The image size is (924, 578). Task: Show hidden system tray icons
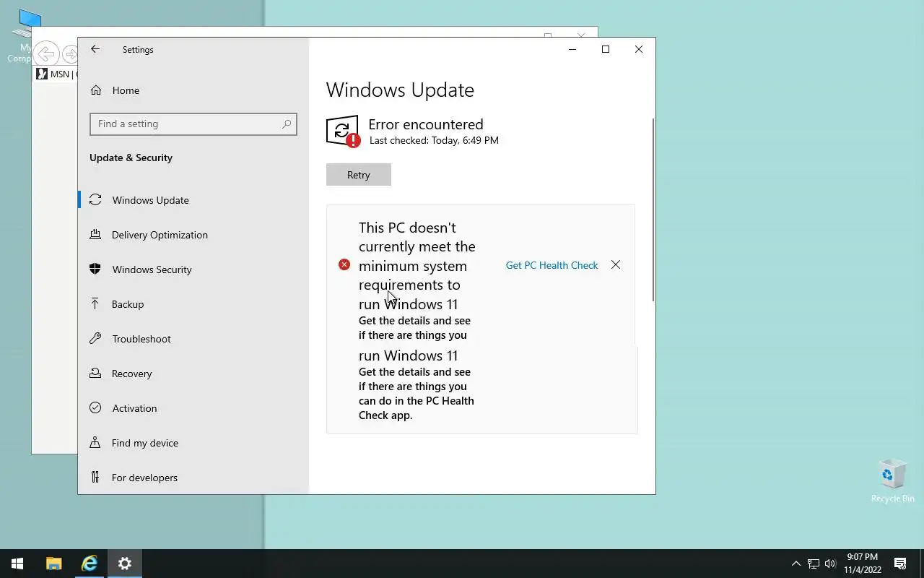[796, 564]
